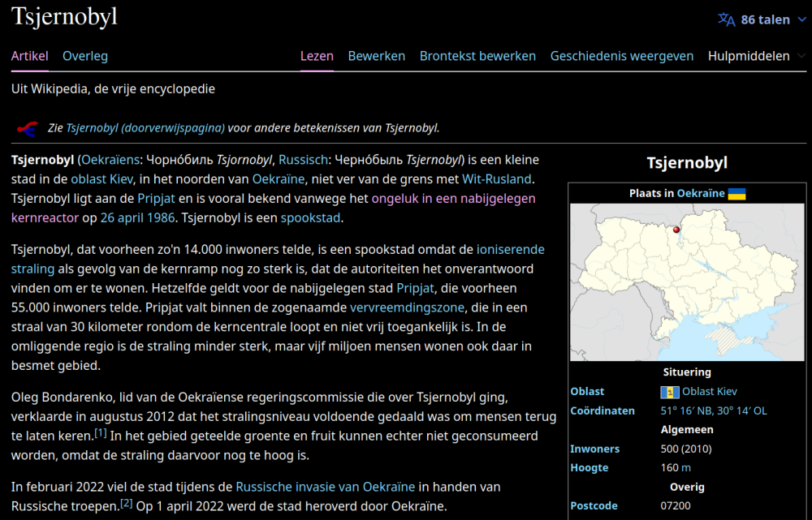The width and height of the screenshot is (812, 520).
Task: Open the 26 april link
Action: tap(123, 217)
